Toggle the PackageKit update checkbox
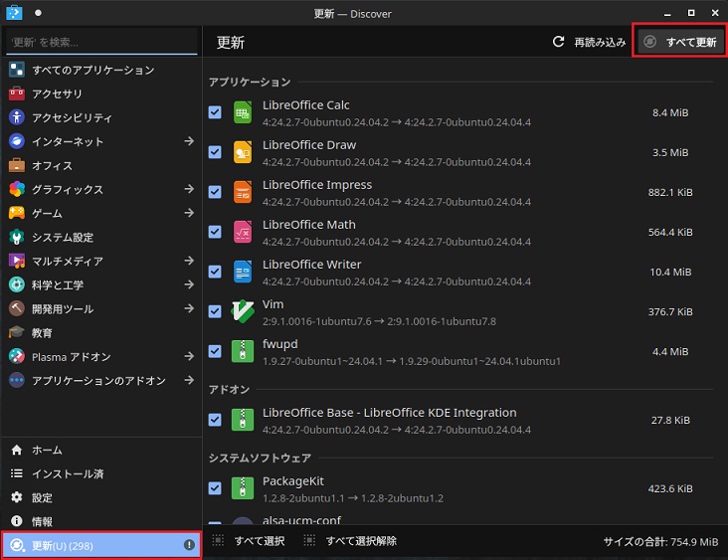The height and width of the screenshot is (560, 728). pos(215,488)
